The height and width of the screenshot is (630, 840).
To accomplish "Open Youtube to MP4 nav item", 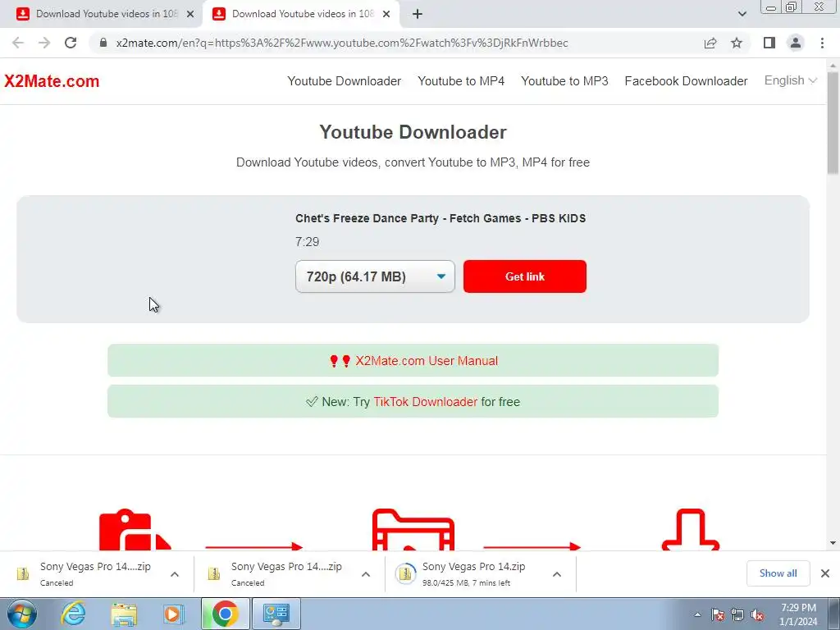I will 461,81.
